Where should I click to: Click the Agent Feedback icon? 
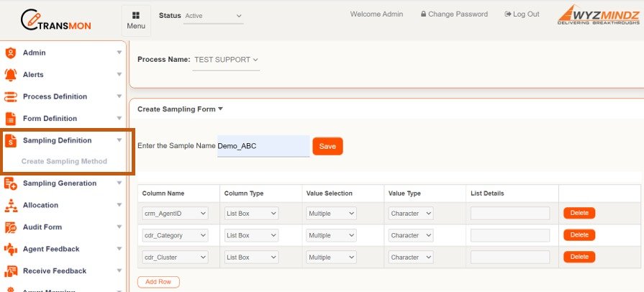[x=10, y=250]
